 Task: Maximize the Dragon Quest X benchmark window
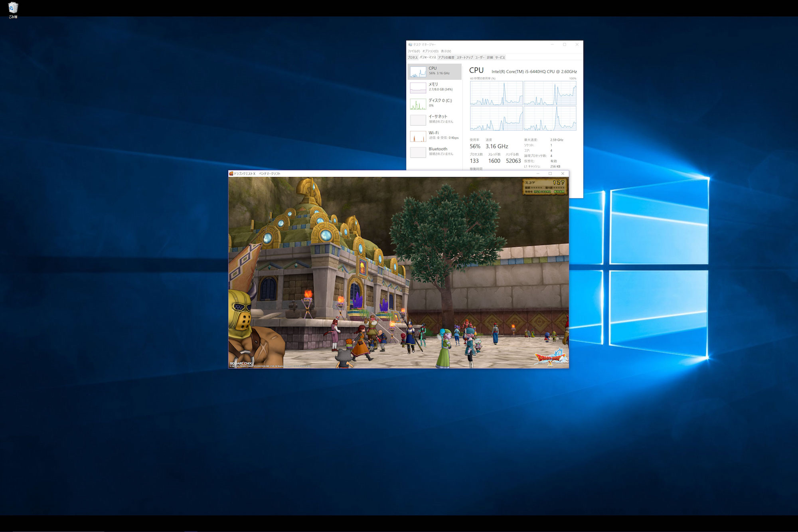pyautogui.click(x=550, y=174)
